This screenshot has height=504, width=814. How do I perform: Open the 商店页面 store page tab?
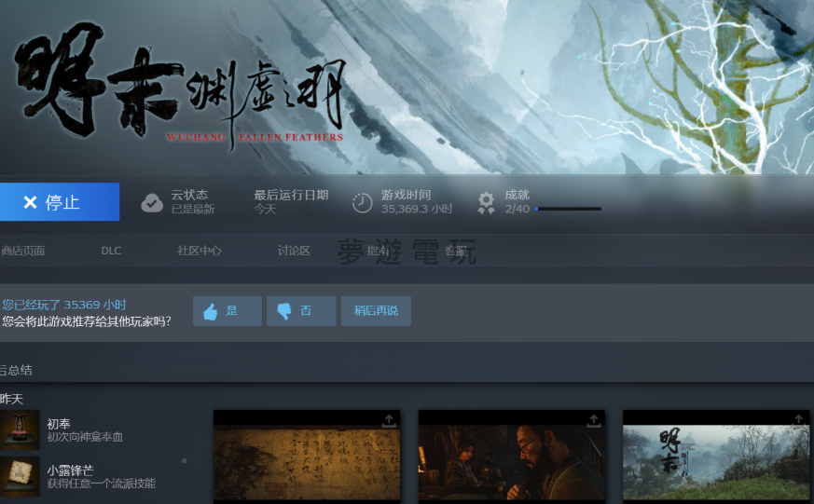click(22, 251)
